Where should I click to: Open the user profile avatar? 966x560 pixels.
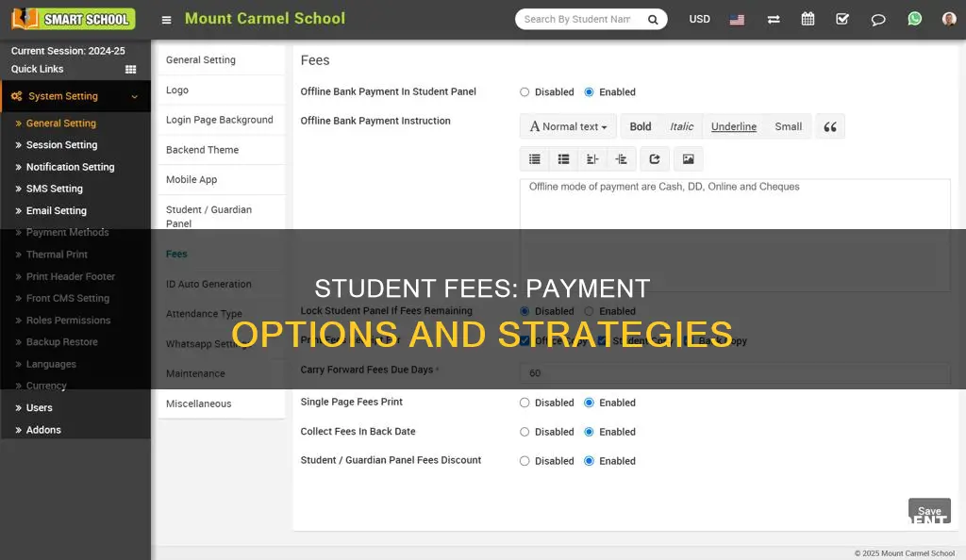[x=949, y=19]
